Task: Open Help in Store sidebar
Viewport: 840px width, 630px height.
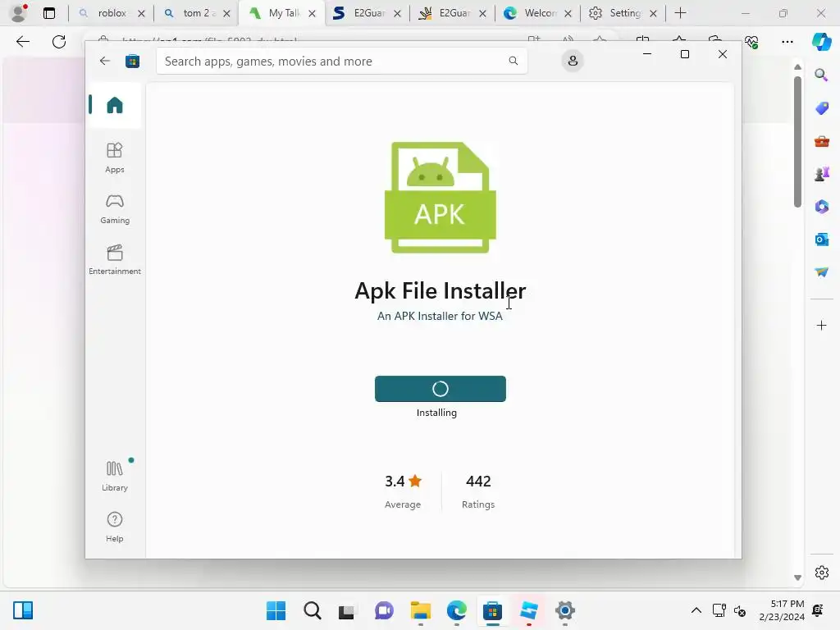Action: coord(114,527)
